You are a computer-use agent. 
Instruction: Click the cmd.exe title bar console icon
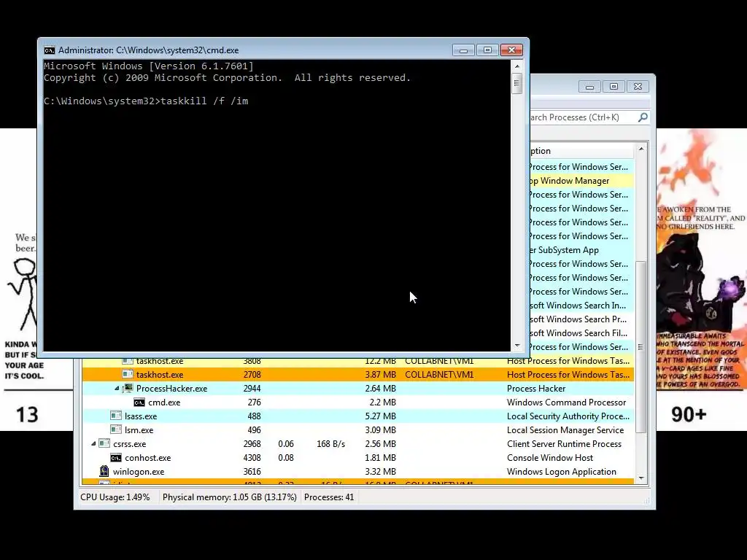click(49, 50)
